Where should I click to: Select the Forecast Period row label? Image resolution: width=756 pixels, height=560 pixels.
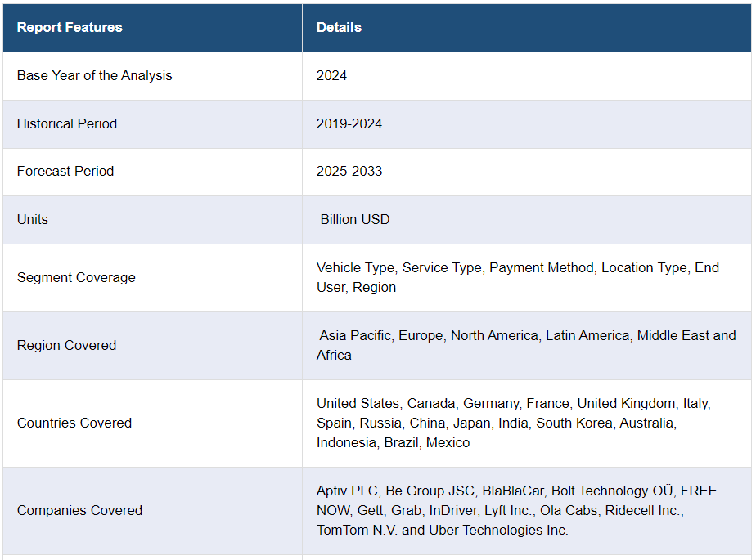[x=65, y=171]
